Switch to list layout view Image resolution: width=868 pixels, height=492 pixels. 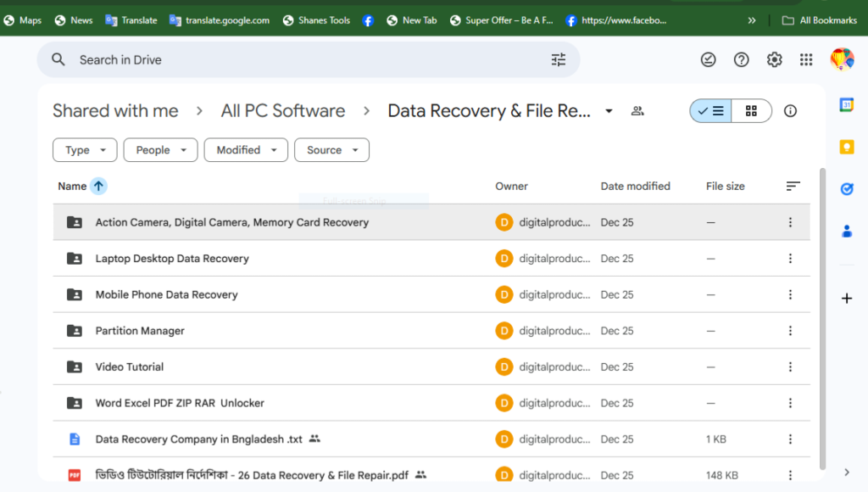tap(710, 111)
